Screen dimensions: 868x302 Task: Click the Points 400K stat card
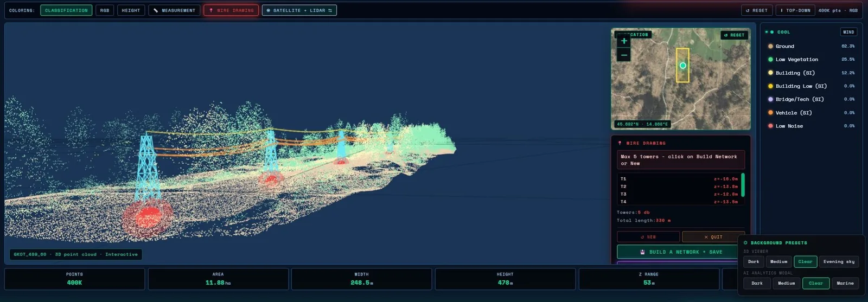pos(75,279)
